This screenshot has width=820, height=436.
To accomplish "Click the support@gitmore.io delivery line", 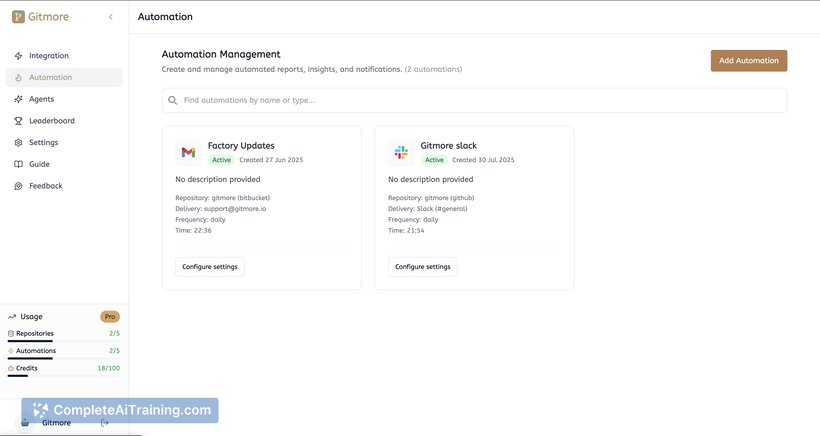I will (221, 209).
